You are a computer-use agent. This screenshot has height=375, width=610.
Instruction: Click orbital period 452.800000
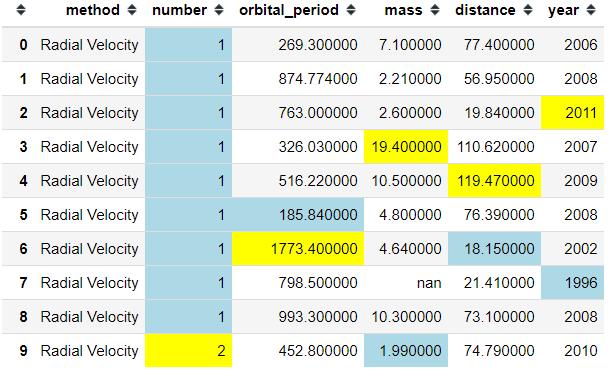tap(318, 351)
